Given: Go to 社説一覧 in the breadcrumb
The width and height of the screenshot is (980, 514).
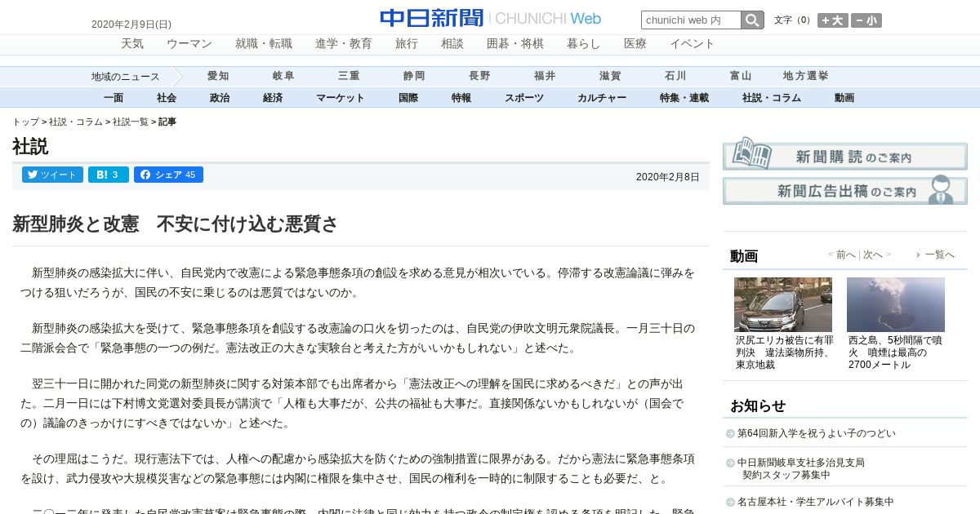Looking at the screenshot, I should (131, 122).
